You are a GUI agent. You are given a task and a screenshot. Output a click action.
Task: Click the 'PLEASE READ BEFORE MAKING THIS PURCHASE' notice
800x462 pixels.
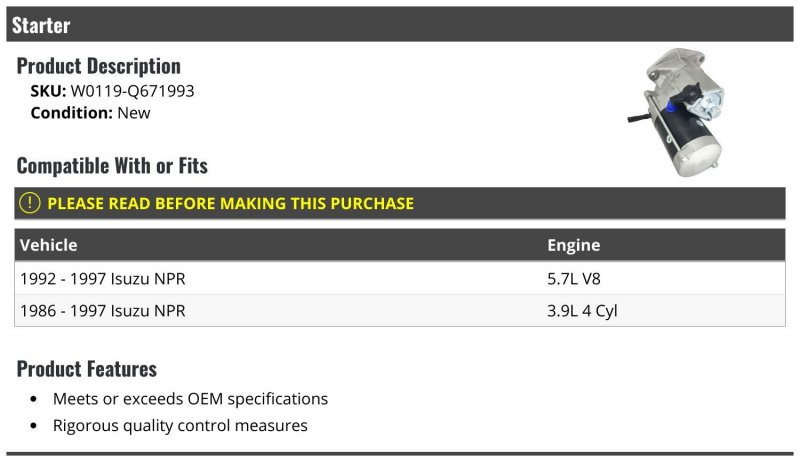pos(230,203)
